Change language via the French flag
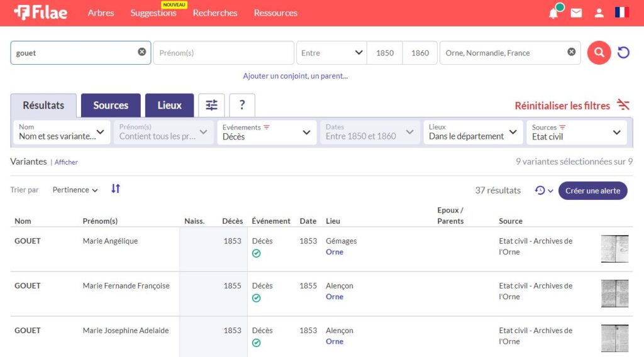The height and width of the screenshot is (357, 644). pos(622,13)
